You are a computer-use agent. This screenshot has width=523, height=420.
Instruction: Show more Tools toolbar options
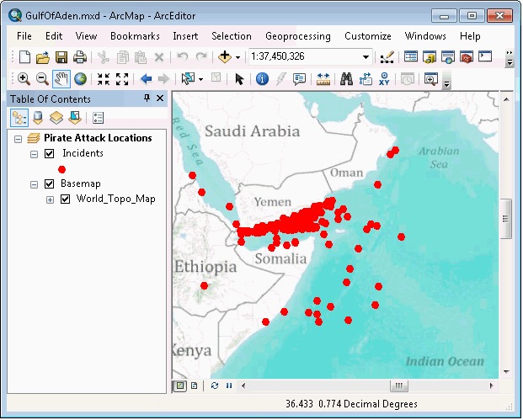click(446, 81)
